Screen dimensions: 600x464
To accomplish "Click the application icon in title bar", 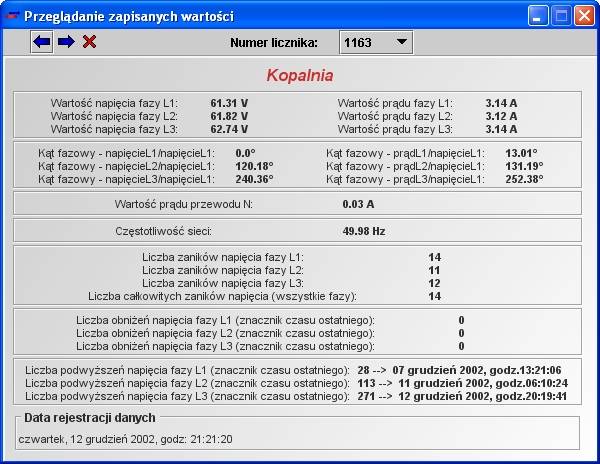I will (x=13, y=15).
